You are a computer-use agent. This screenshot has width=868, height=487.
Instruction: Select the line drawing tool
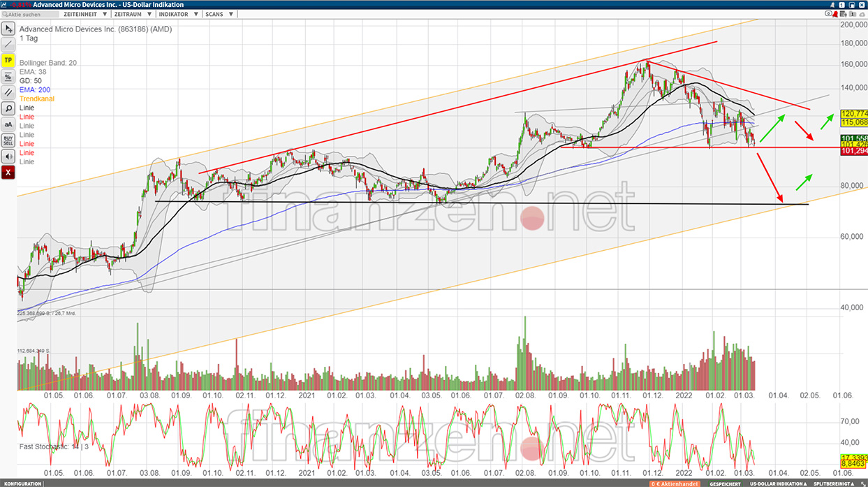[x=8, y=44]
